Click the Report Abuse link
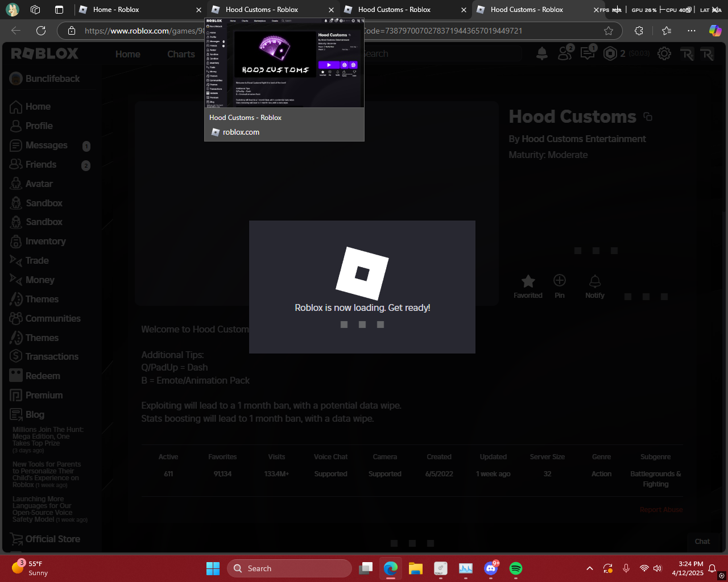The width and height of the screenshot is (728, 582). click(661, 510)
